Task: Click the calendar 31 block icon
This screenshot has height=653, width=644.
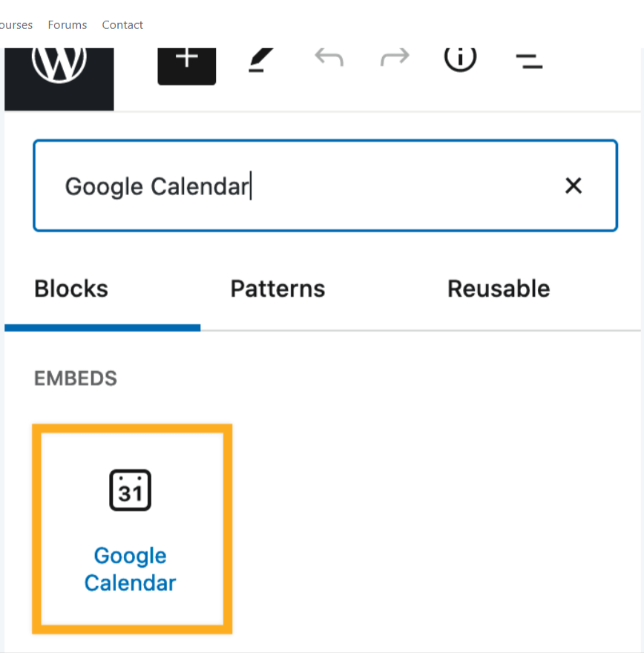Action: 131,490
